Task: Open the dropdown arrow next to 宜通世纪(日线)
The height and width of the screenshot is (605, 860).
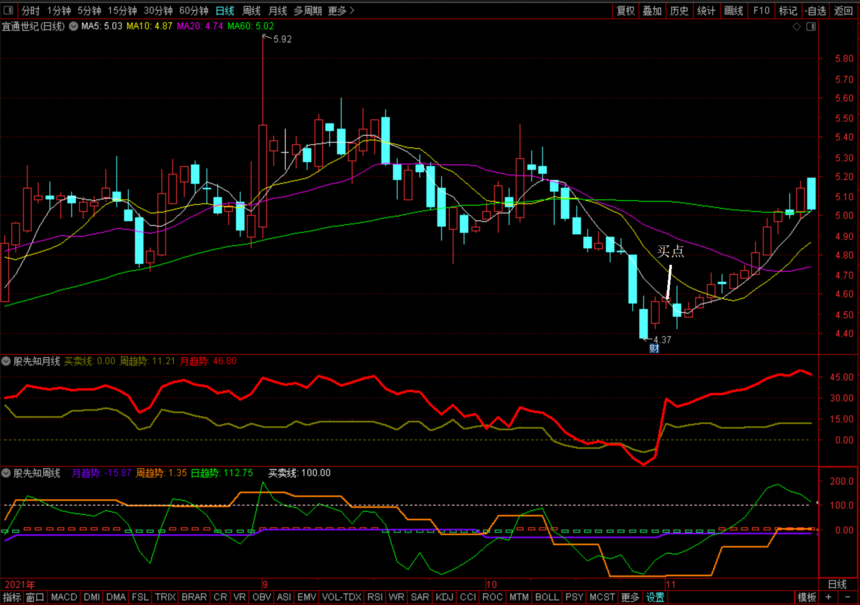Action: pos(73,26)
